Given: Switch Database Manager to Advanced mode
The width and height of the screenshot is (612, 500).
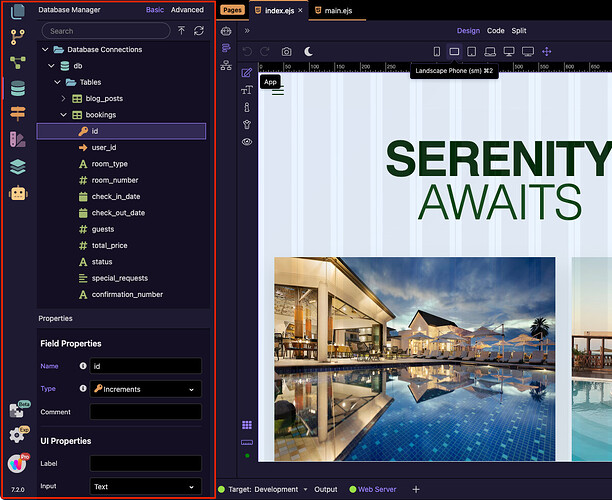Looking at the screenshot, I should point(187,10).
